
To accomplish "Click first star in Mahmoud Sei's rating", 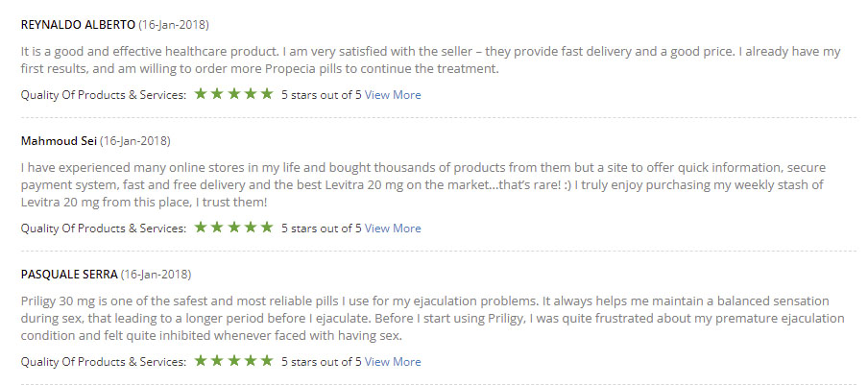I will tap(201, 228).
